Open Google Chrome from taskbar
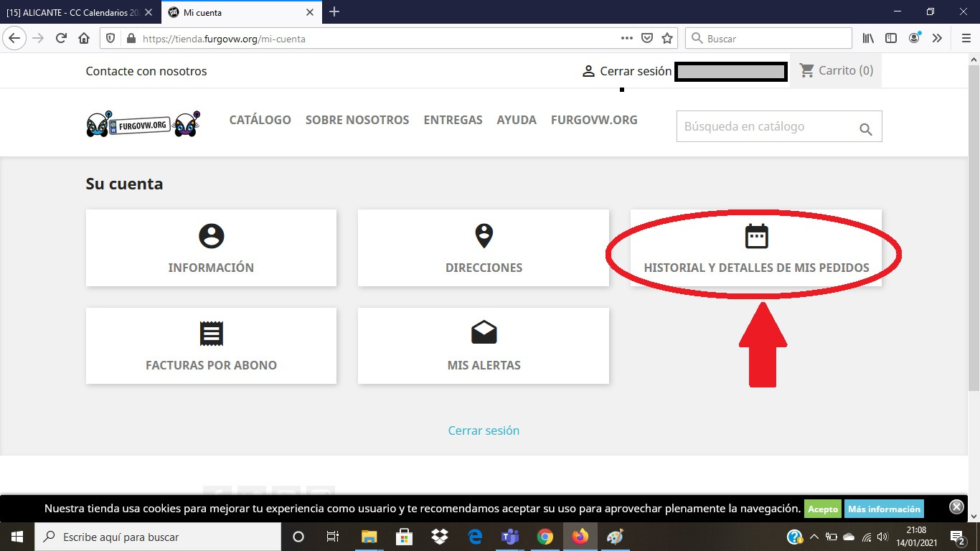Screen dimensions: 980x551 click(x=545, y=537)
